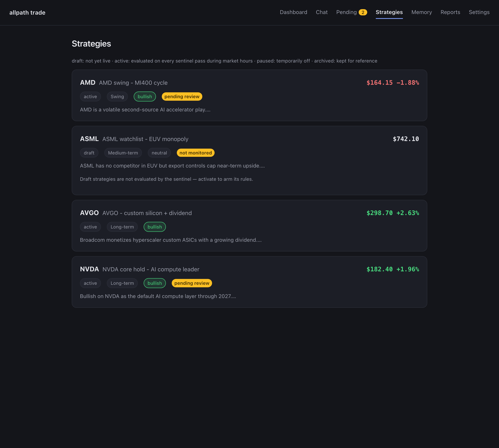Click the NVDA price $182.40
The image size is (499, 448).
[x=380, y=270]
